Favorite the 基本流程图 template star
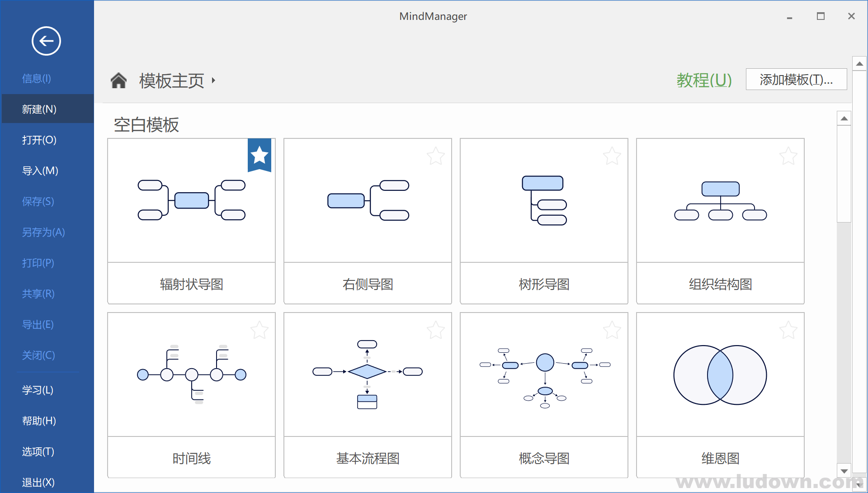The height and width of the screenshot is (493, 868). coord(436,330)
